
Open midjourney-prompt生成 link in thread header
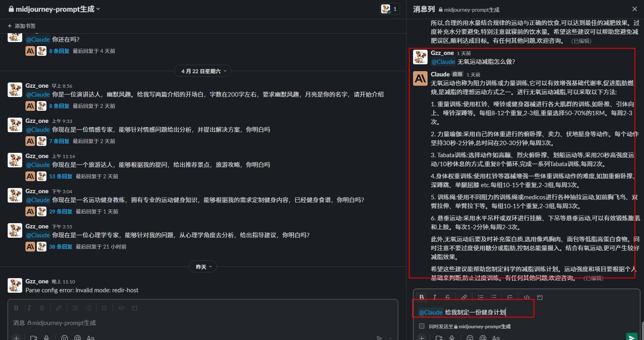pos(469,10)
